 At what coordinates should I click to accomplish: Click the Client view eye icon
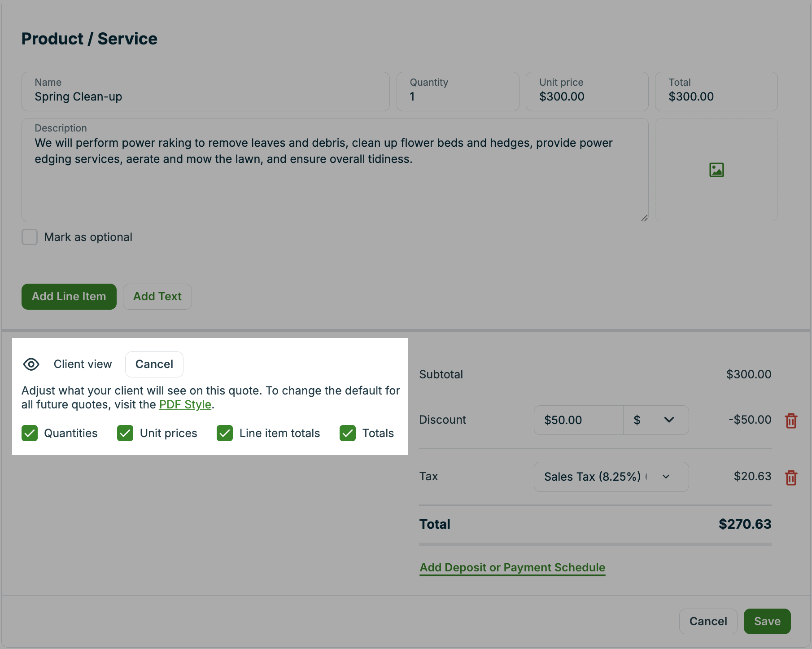(x=31, y=364)
